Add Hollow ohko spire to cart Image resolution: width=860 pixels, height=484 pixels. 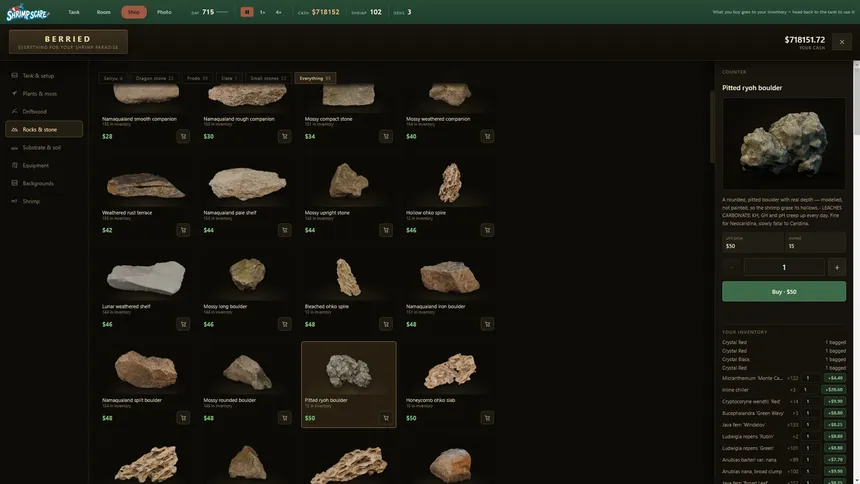[487, 230]
